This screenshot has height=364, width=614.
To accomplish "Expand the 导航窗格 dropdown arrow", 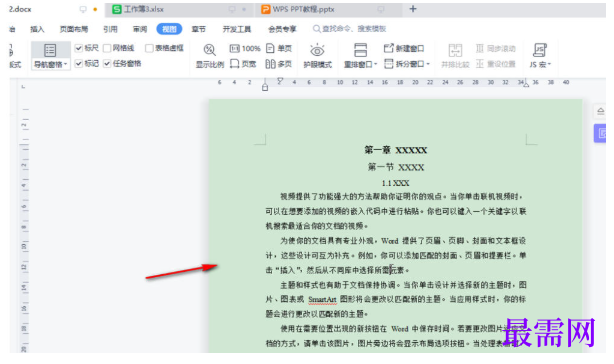I will (66, 65).
